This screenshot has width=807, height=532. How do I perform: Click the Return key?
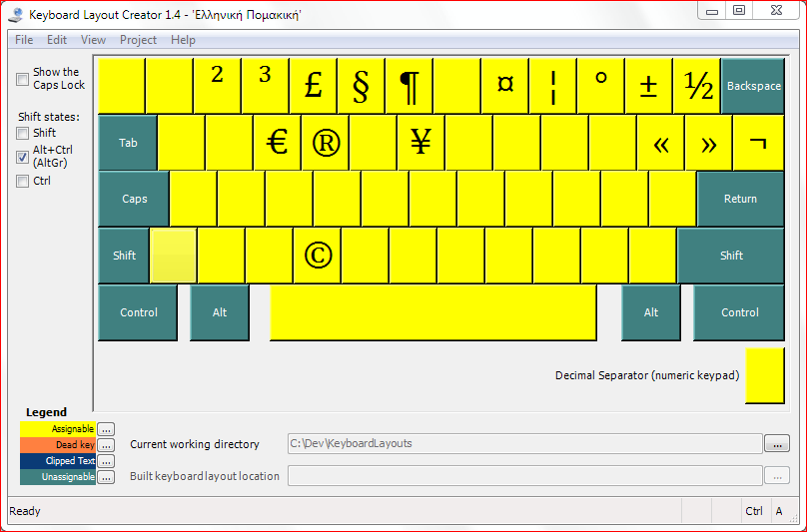(741, 199)
